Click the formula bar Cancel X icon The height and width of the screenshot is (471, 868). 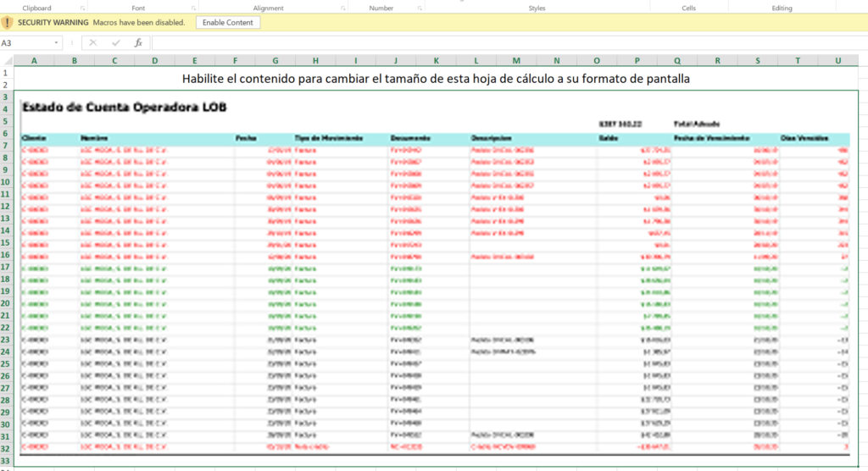[93, 42]
